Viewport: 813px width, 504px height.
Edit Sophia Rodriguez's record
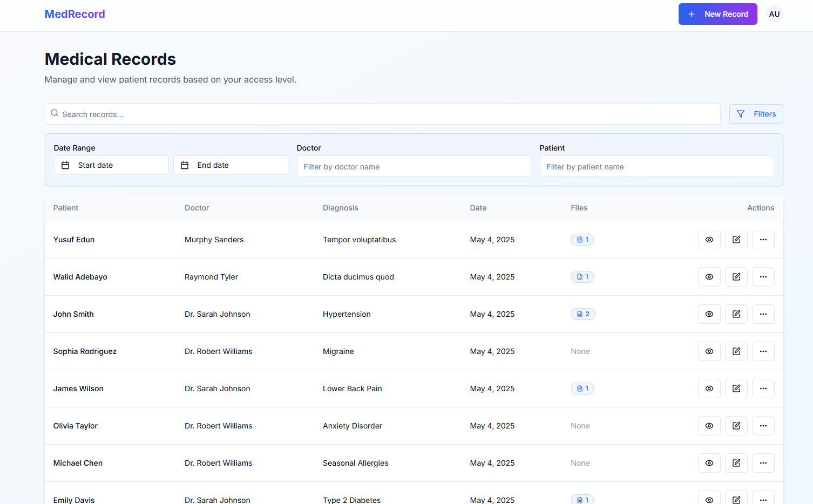tap(736, 351)
